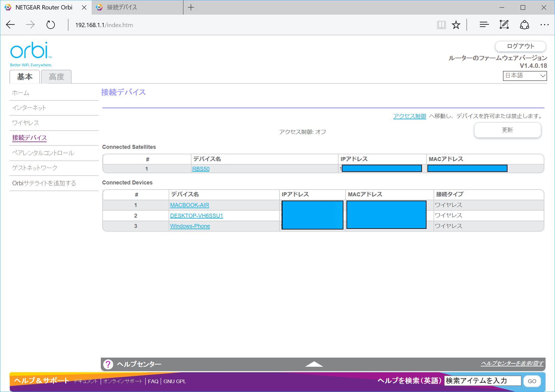Click the 更新 refresh button
This screenshot has width=555, height=392.
507,130
